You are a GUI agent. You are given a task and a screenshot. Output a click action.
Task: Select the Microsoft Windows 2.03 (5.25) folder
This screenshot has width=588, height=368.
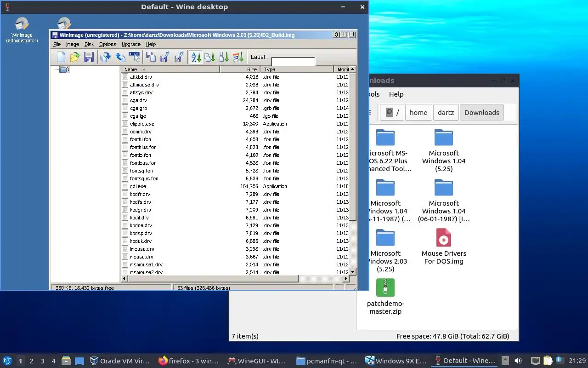click(385, 251)
